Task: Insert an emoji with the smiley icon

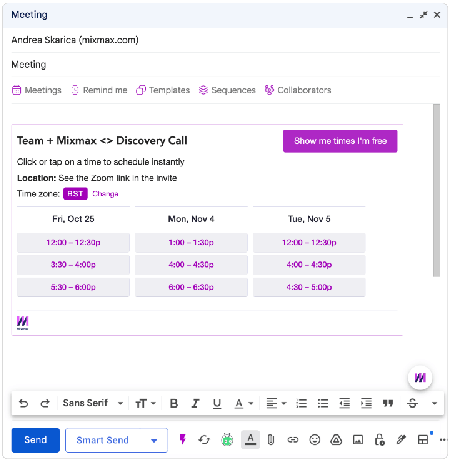Action: click(x=314, y=440)
